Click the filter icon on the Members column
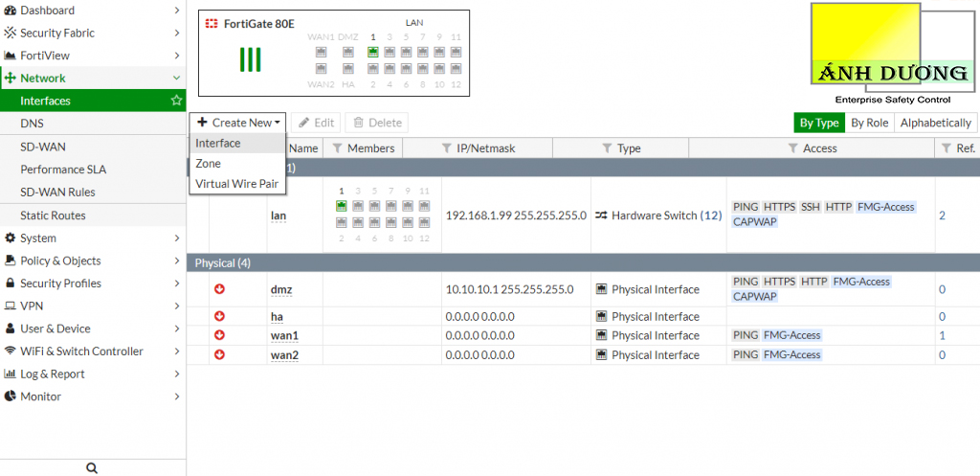 click(x=337, y=148)
